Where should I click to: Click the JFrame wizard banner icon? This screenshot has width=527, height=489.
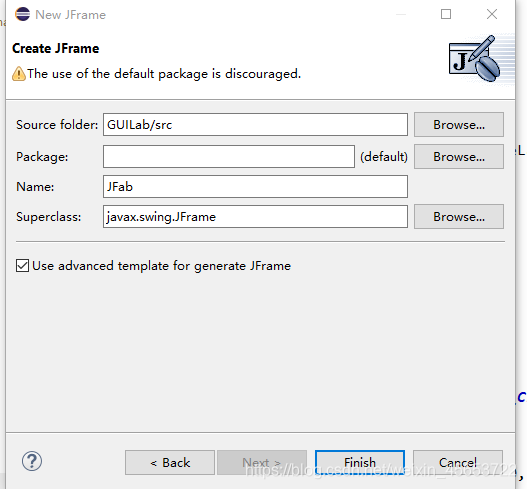(474, 58)
